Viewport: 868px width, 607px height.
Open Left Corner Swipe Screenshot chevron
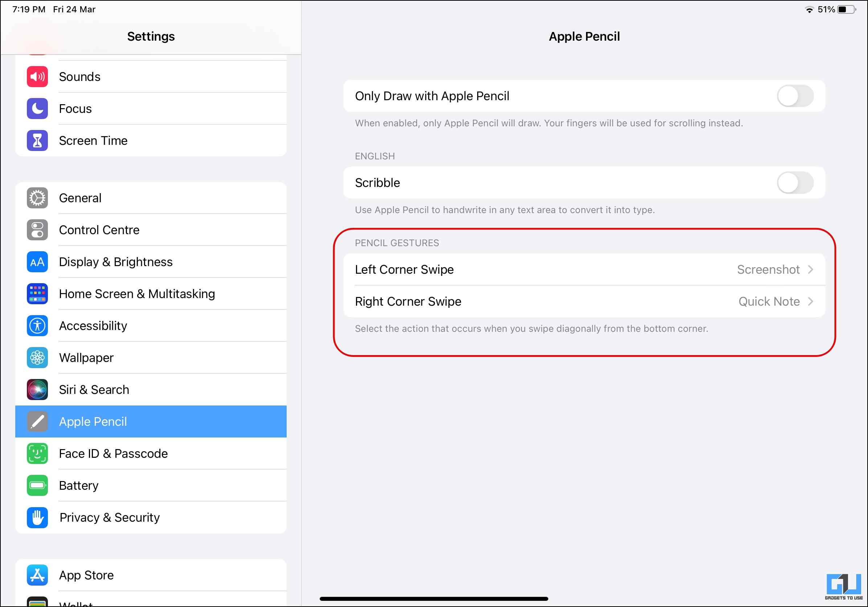coord(811,270)
